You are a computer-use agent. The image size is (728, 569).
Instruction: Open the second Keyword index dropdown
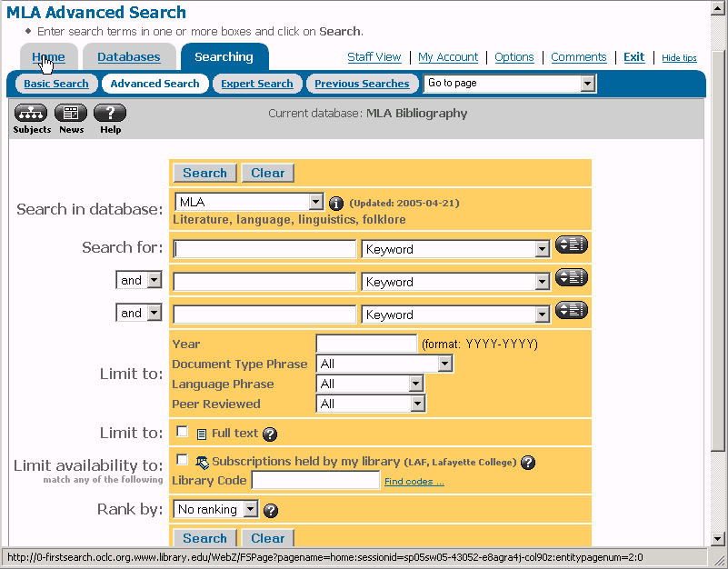(x=455, y=282)
